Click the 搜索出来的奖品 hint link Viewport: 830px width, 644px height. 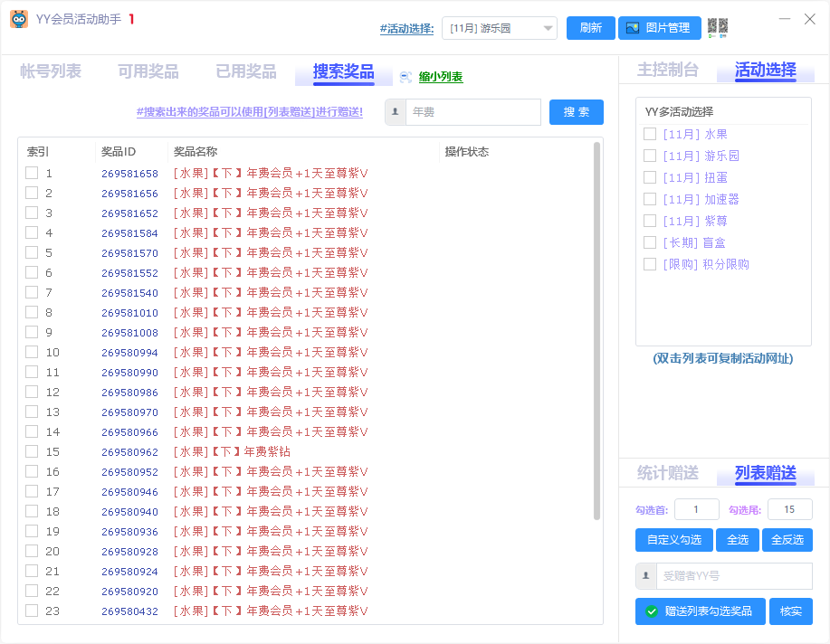[x=250, y=112]
